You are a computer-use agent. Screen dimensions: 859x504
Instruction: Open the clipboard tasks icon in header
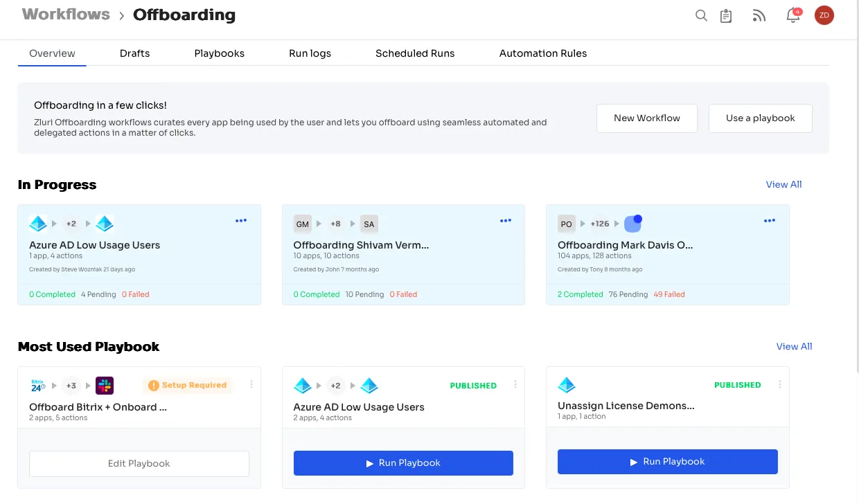click(726, 15)
